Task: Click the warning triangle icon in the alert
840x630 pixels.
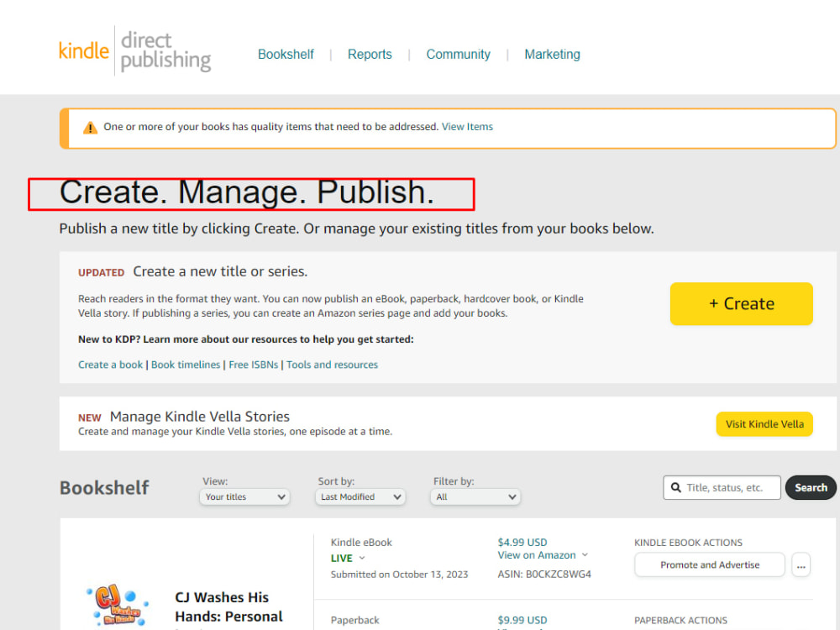Action: [x=90, y=128]
